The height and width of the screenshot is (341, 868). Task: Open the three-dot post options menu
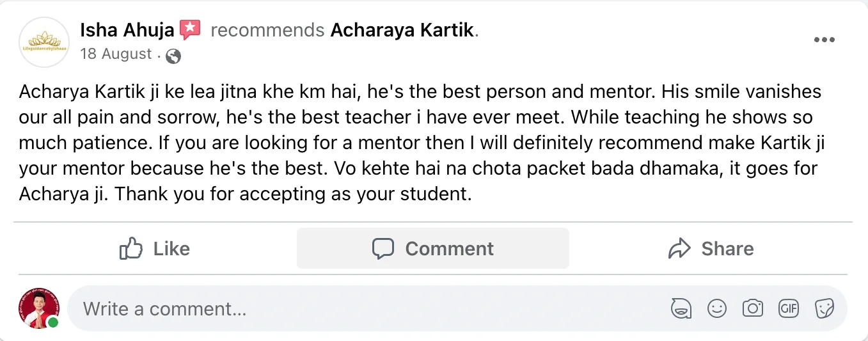pos(825,40)
